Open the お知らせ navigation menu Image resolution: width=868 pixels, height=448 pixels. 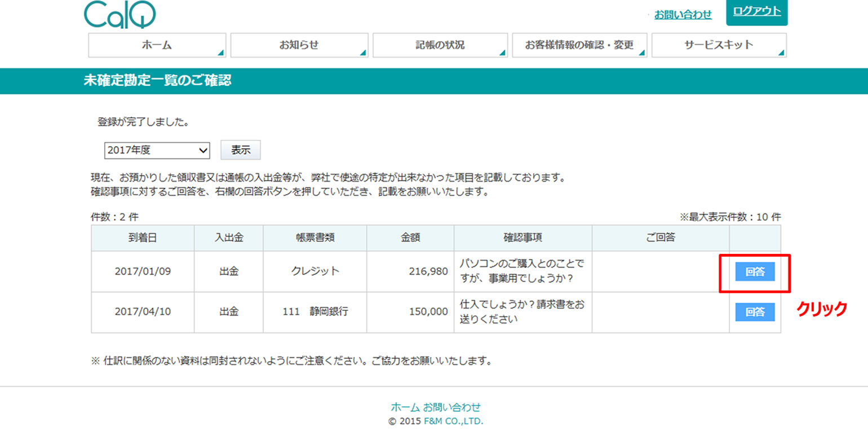[299, 45]
